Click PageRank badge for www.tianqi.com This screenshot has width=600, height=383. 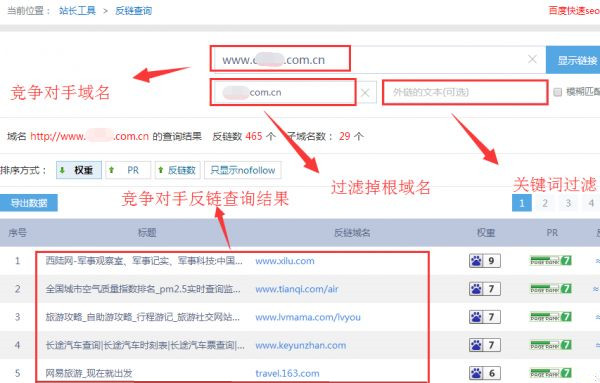tap(551, 289)
